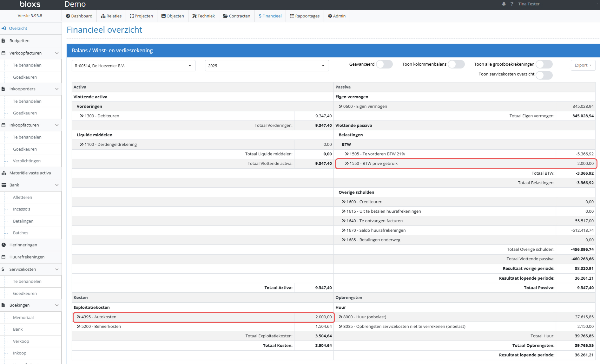
Task: Toggle Toon servicekosten overzicht on
Action: tap(544, 75)
